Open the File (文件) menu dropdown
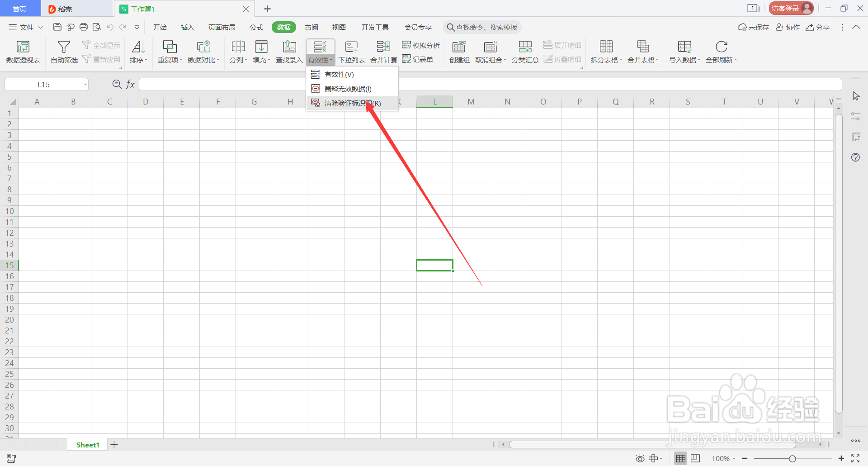 [x=26, y=27]
